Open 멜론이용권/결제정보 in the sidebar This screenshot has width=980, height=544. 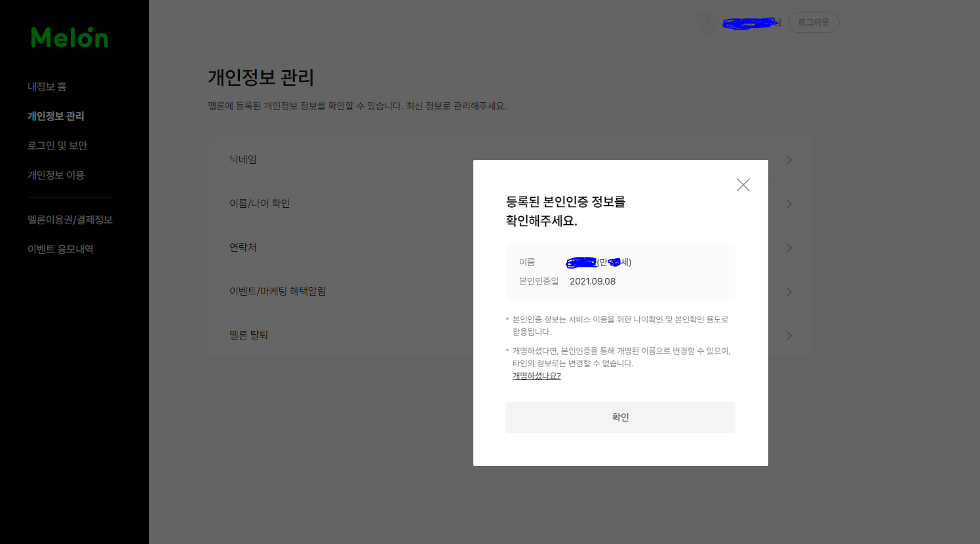coord(69,220)
